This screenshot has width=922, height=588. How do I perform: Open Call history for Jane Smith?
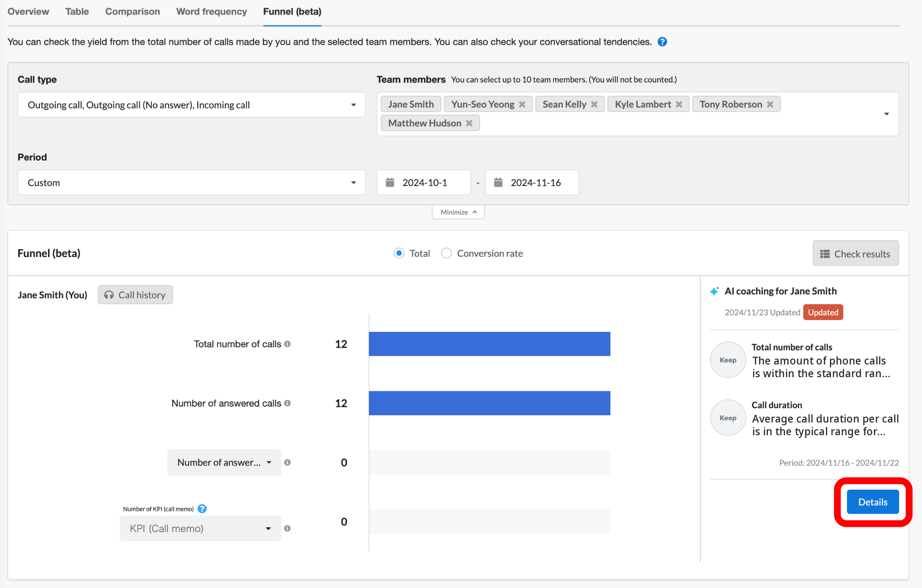pos(135,295)
